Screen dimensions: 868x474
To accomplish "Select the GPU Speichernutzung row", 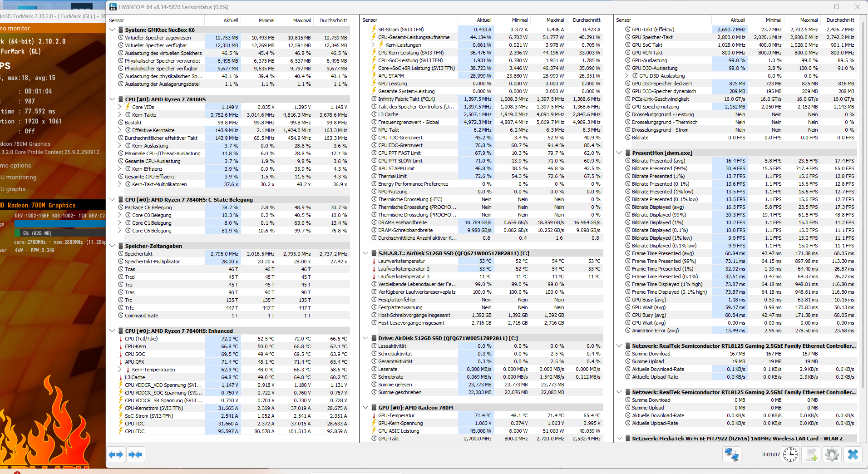I will 740,107.
